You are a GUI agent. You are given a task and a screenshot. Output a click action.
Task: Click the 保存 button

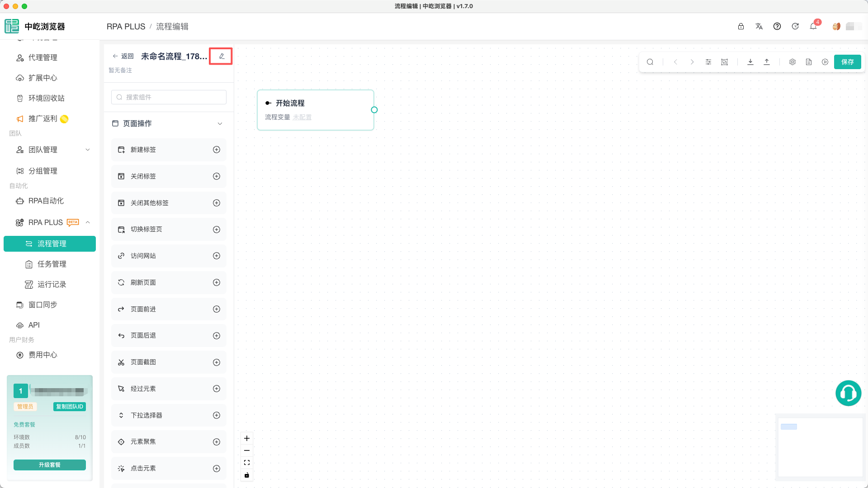click(848, 62)
